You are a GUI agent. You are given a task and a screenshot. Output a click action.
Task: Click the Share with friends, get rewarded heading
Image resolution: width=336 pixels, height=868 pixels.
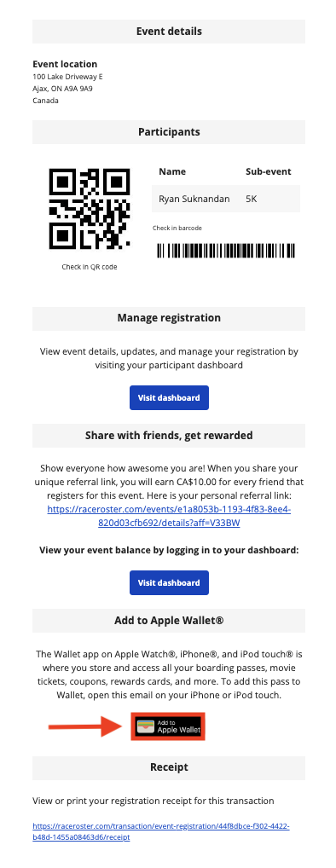point(169,435)
